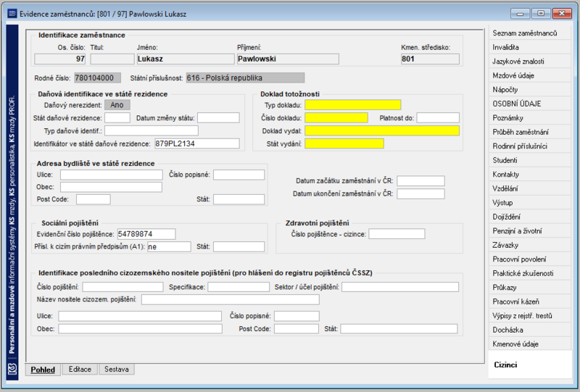
Task: Open Výstup section
Action: (529, 203)
